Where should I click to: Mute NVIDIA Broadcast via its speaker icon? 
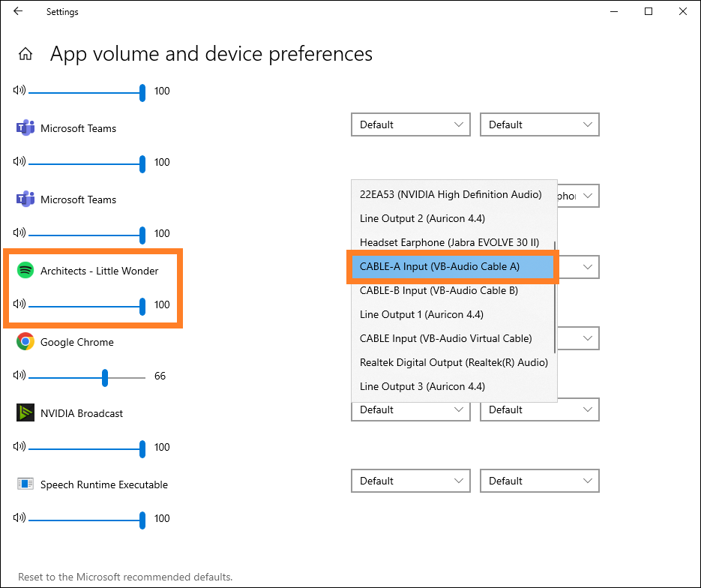pyautogui.click(x=19, y=446)
